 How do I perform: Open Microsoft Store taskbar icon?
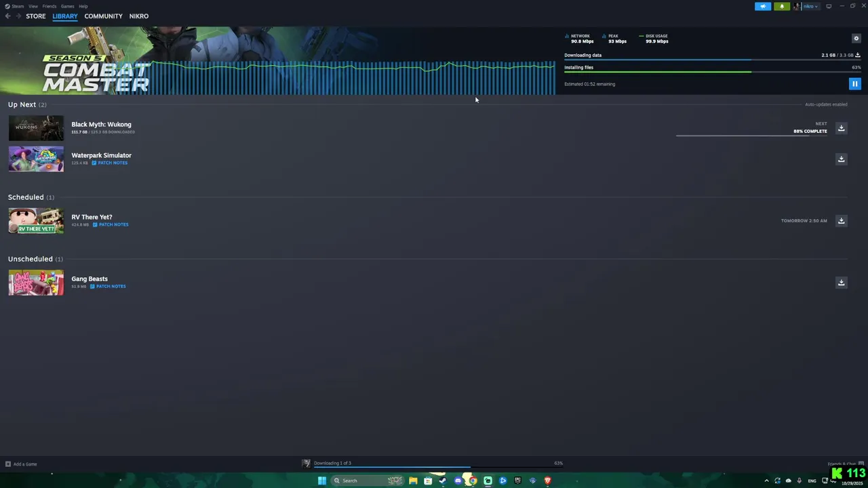(428, 481)
